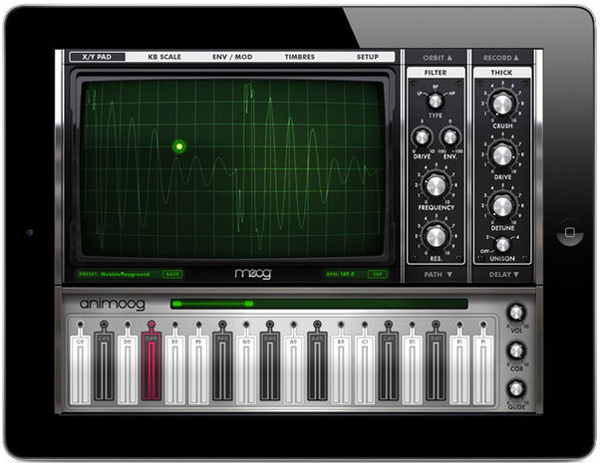The height and width of the screenshot is (463, 600).
Task: Adjust the filter TYPE selector knob
Action: point(435,101)
